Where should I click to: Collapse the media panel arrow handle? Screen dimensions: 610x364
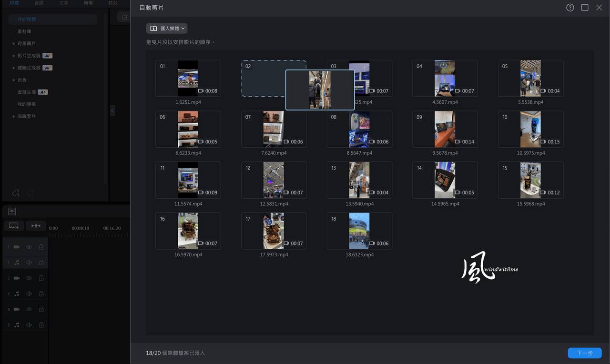[112, 111]
